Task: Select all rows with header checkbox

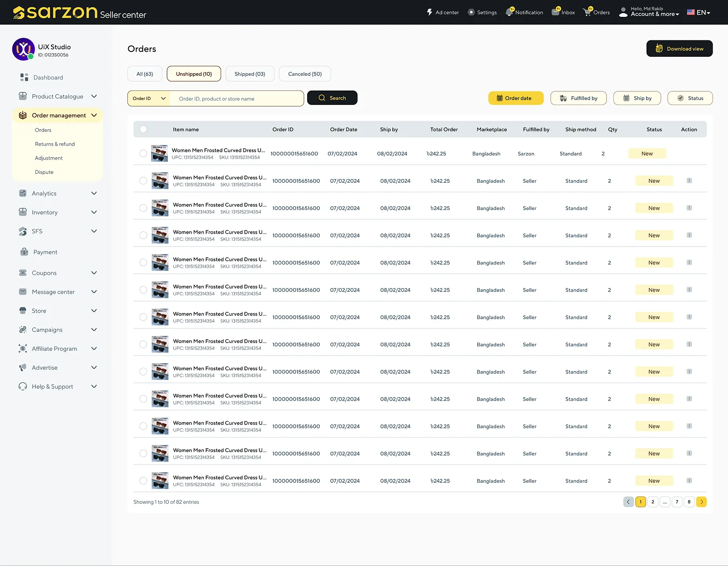Action: click(143, 129)
